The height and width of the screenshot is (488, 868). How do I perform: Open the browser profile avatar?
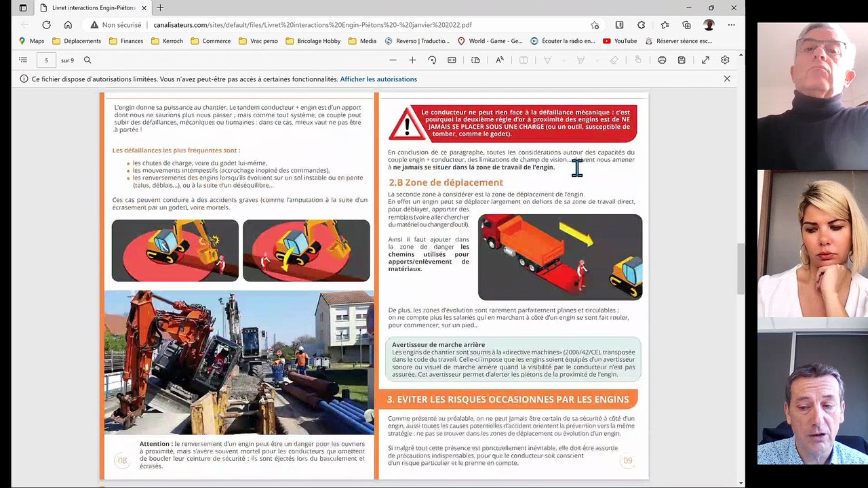pyautogui.click(x=709, y=25)
